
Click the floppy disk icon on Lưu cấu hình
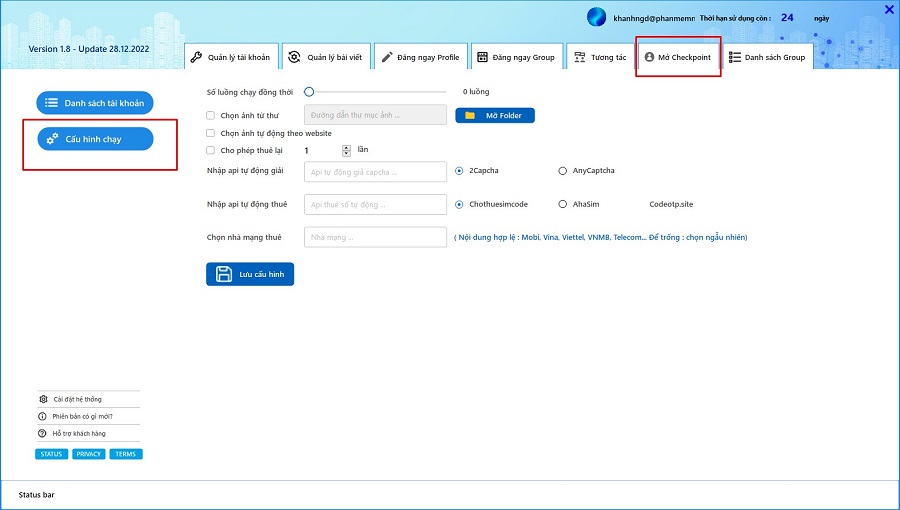pyautogui.click(x=224, y=274)
